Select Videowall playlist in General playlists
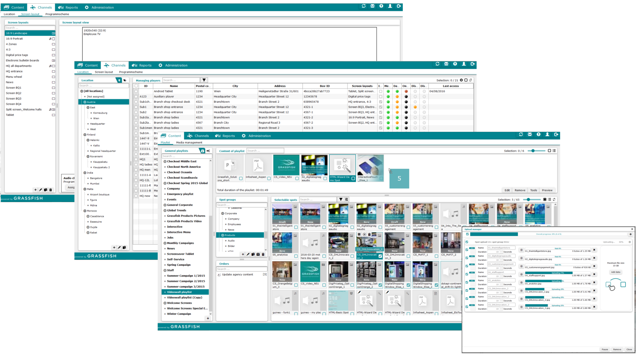 (x=185, y=292)
